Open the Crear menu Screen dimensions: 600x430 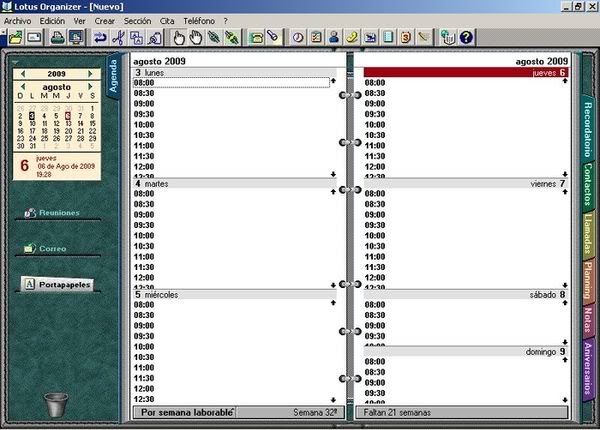(x=104, y=21)
